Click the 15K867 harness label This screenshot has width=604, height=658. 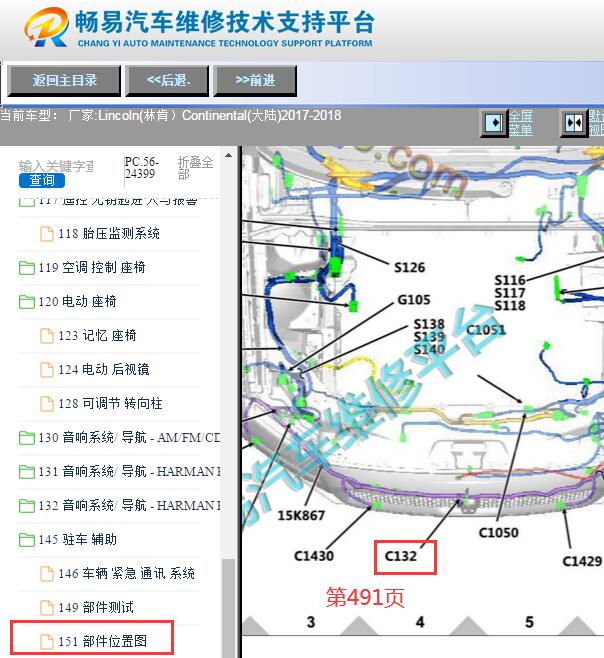(x=301, y=515)
